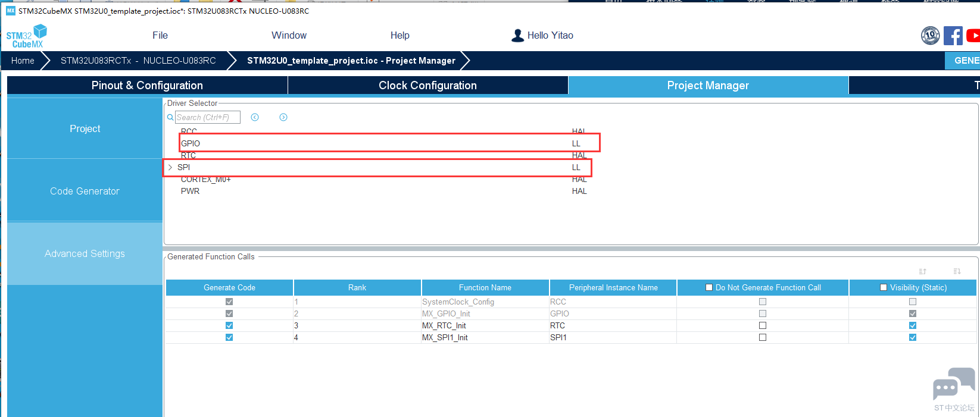
Task: Check Do Not Generate call for MX_SPI1_Init
Action: click(x=763, y=337)
